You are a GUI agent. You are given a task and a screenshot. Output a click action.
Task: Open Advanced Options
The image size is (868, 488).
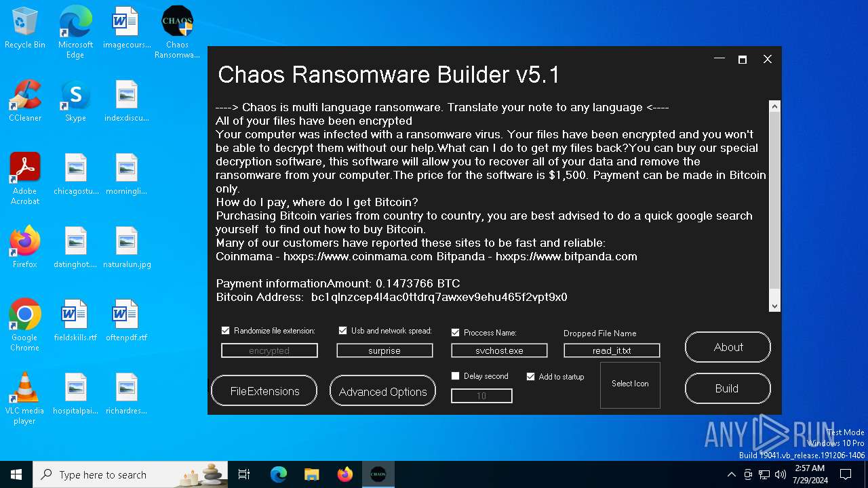pos(382,391)
